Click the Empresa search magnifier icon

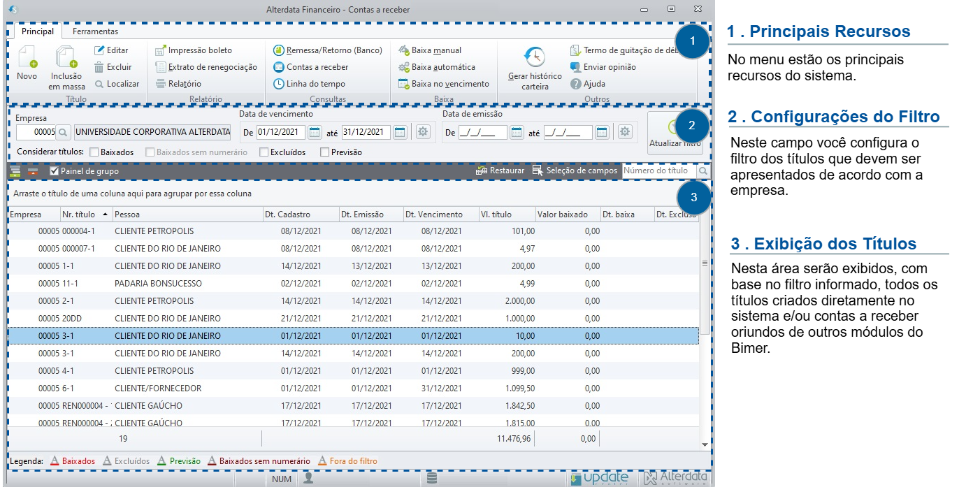pos(62,132)
